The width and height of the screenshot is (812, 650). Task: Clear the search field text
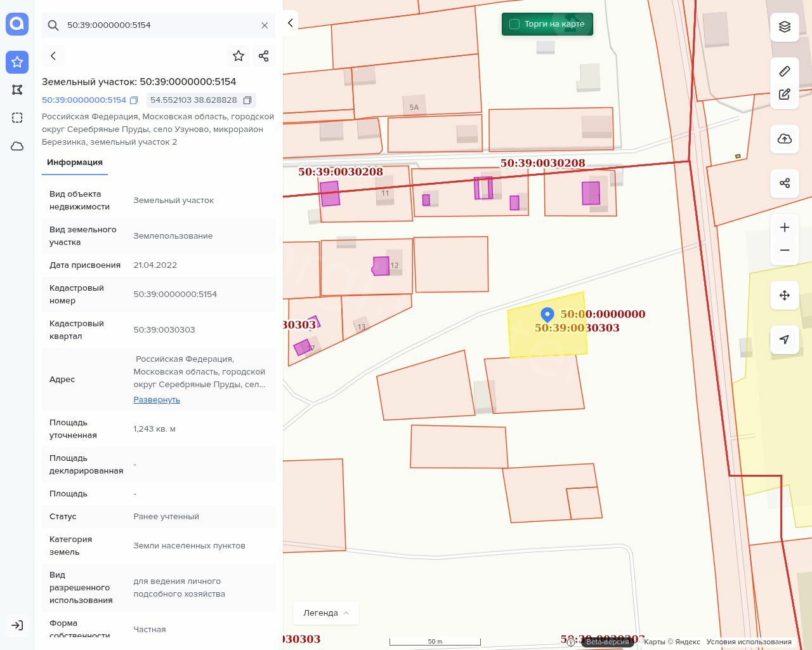tap(265, 25)
